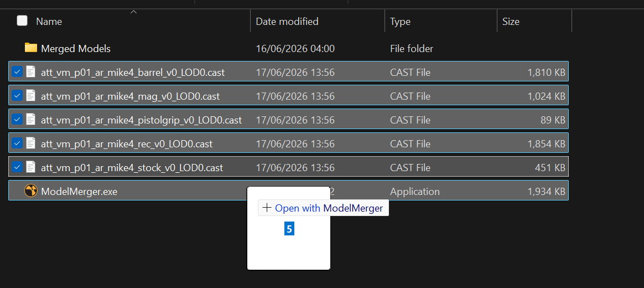Viewport: 644px width, 288px height.
Task: Click the 16/06/2026 04:00 date of Merged Models
Action: click(295, 49)
